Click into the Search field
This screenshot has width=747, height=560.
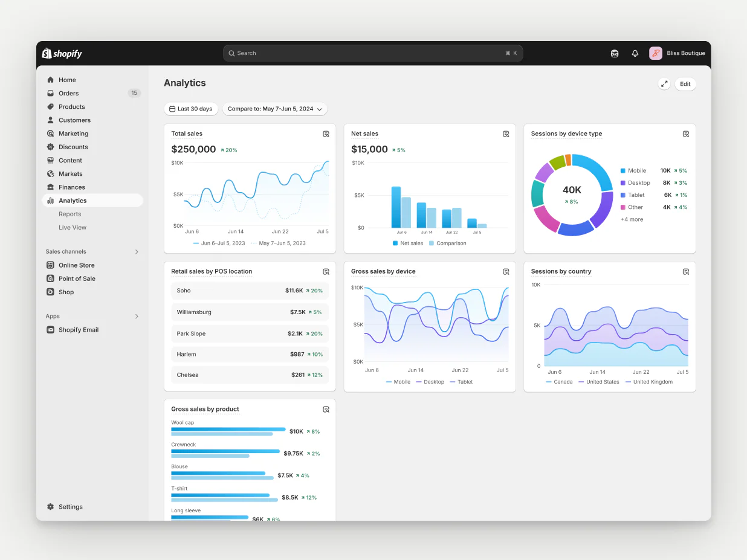pos(372,53)
